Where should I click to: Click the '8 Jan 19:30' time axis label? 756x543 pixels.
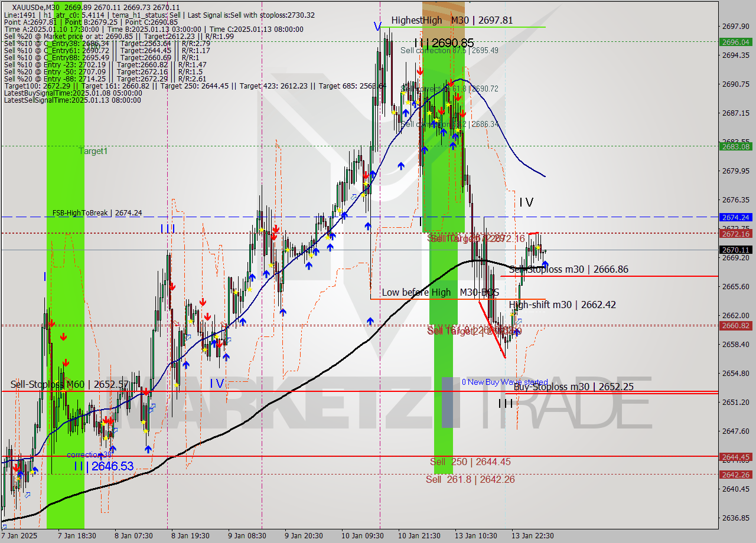pos(190,535)
